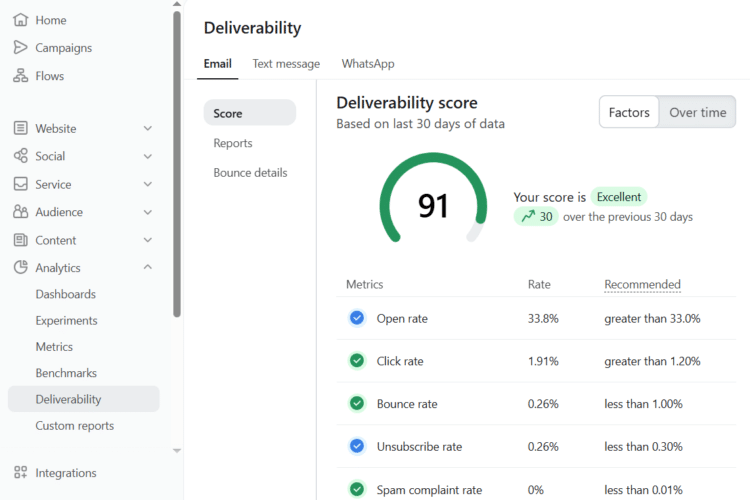Go to Home in sidebar
This screenshot has width=750, height=500.
(x=51, y=20)
